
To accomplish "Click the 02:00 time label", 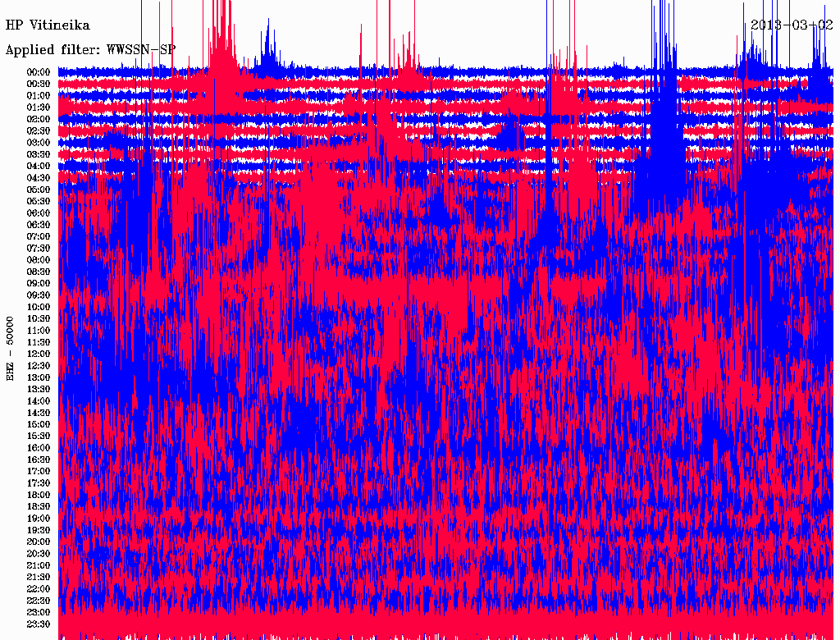I will [x=39, y=119].
